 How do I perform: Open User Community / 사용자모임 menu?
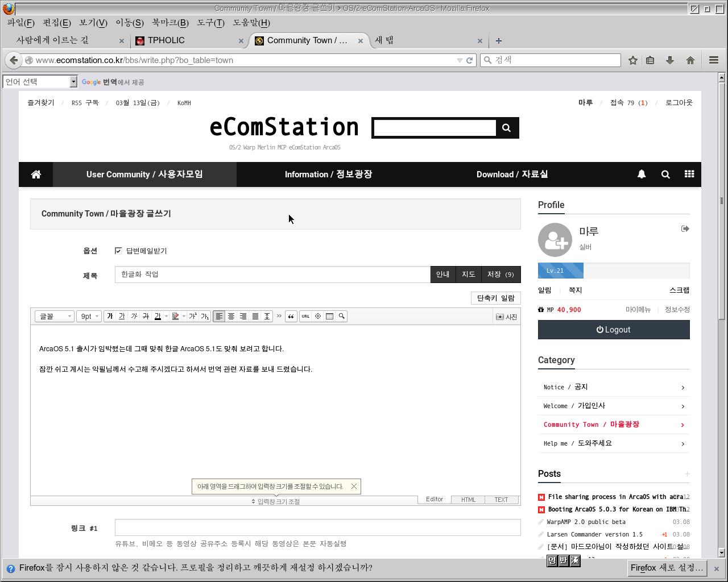[144, 174]
